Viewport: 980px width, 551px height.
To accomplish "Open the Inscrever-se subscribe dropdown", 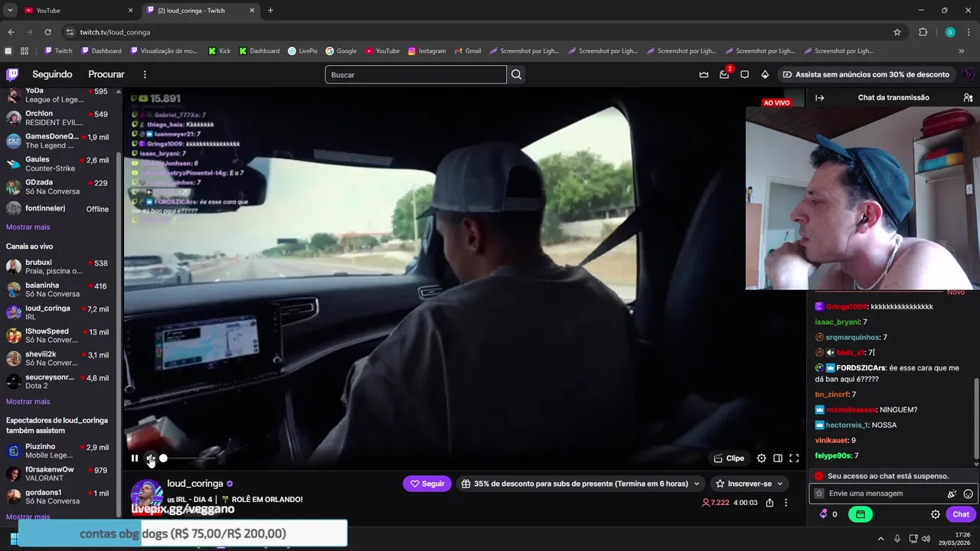I will 750,484.
